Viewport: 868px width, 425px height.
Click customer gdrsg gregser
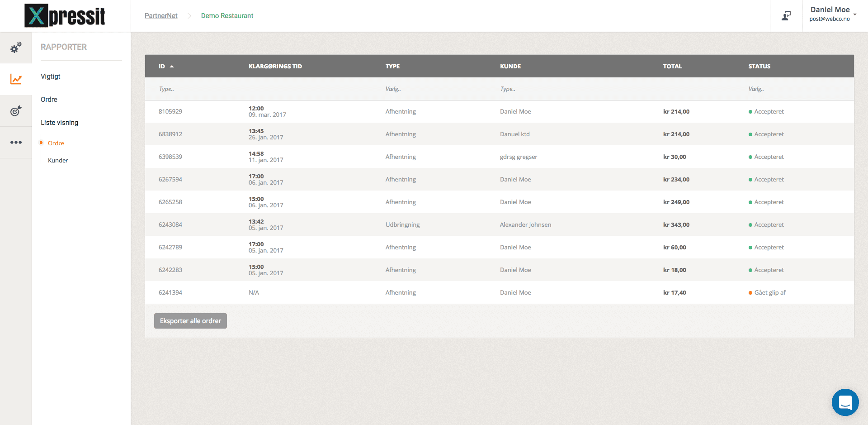click(519, 157)
